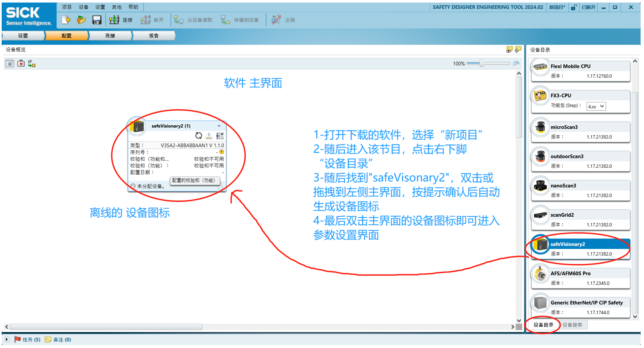Click the 注销 logout toolbar button
The height and width of the screenshot is (348, 644).
point(283,20)
